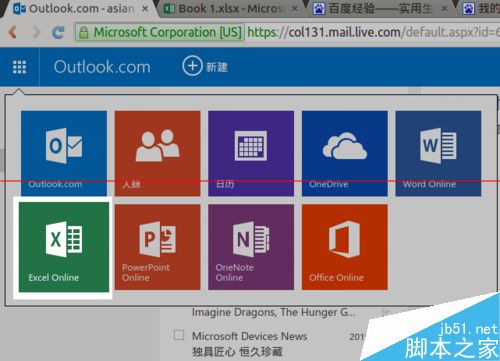Open the Calendar (日历) tile

coord(251,153)
